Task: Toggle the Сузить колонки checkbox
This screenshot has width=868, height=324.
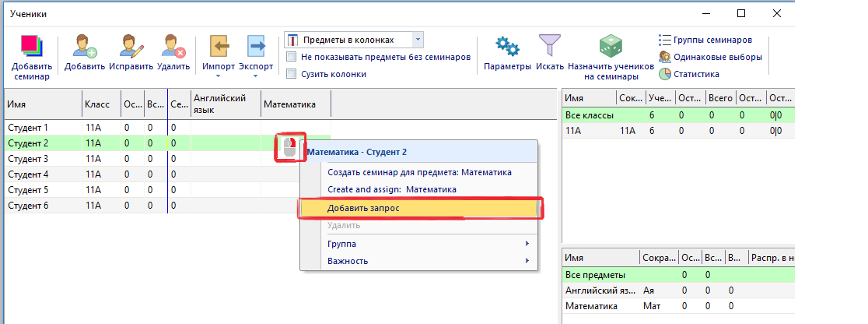Action: pyautogui.click(x=292, y=74)
